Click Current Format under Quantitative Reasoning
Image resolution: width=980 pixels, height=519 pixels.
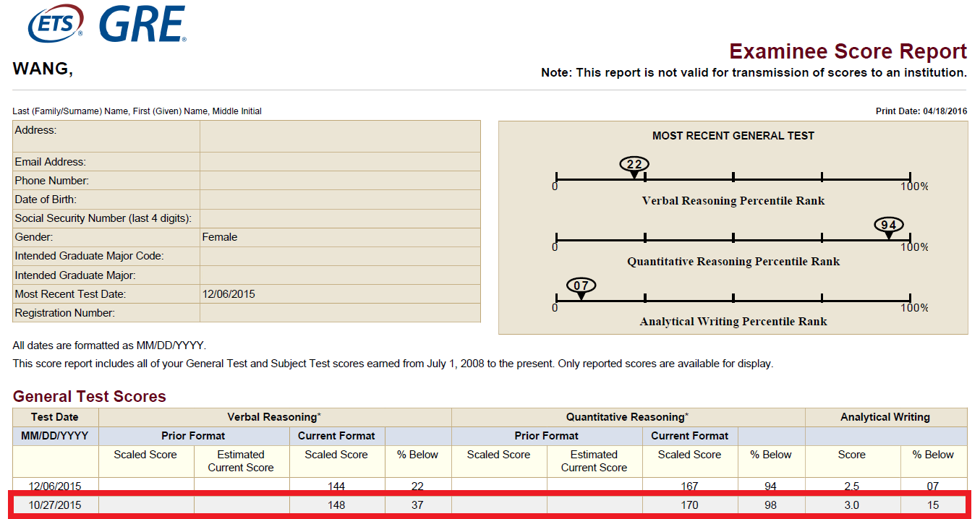tap(690, 436)
